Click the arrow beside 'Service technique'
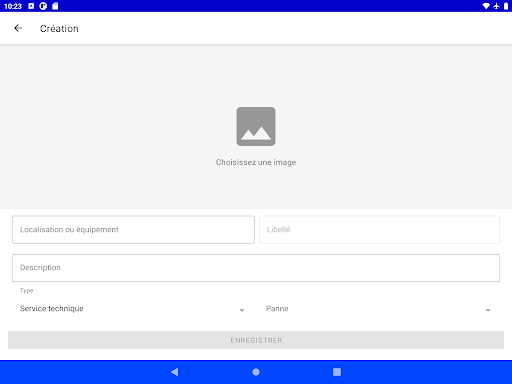 tap(242, 310)
